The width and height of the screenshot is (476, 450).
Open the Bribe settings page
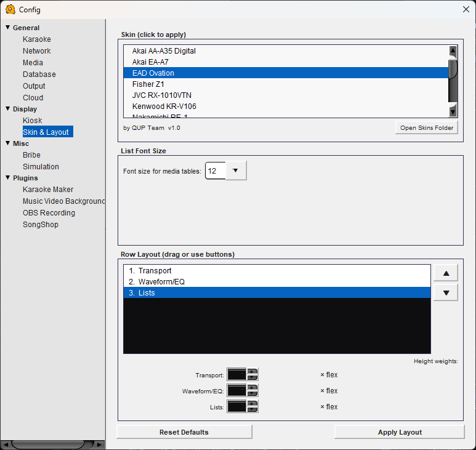31,155
